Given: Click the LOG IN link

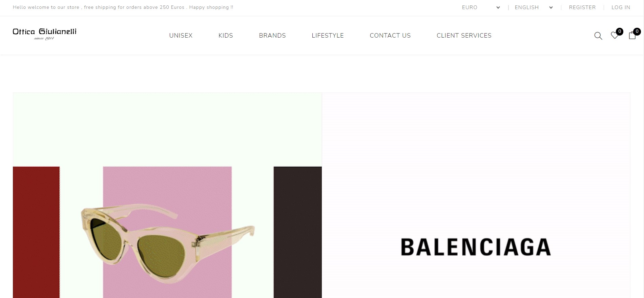Looking at the screenshot, I should 621,7.
